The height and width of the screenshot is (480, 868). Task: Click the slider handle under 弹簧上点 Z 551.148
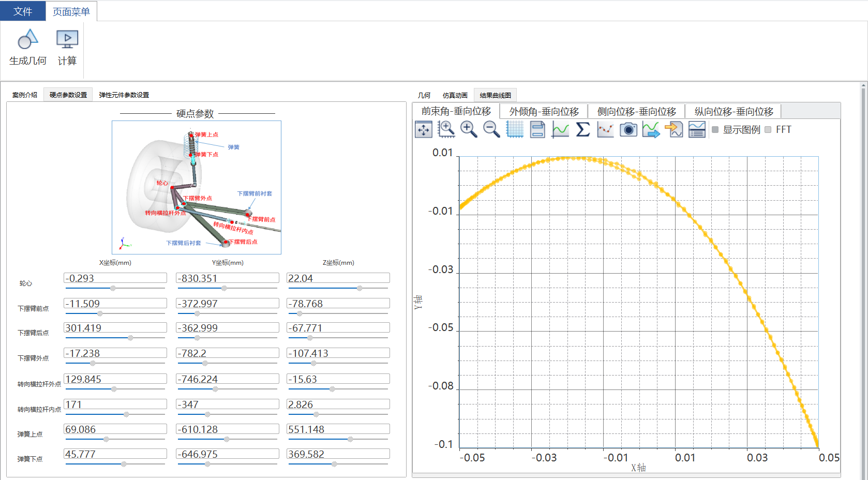click(350, 439)
